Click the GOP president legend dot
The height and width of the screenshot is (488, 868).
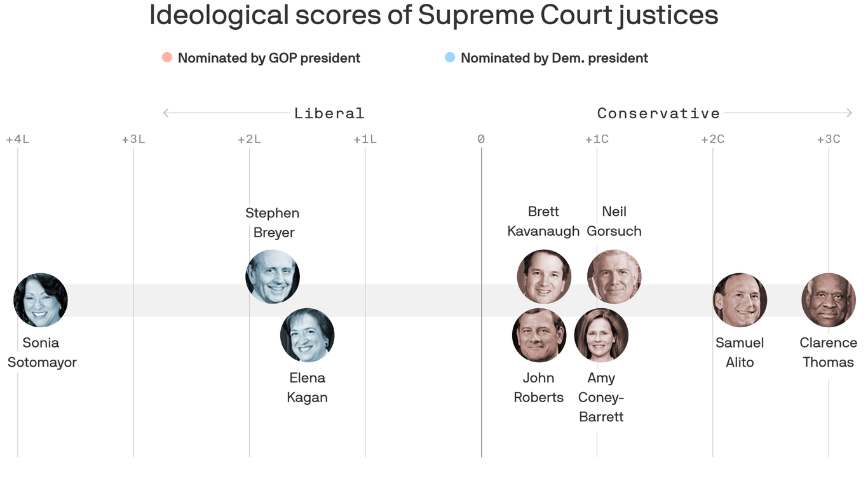[167, 58]
